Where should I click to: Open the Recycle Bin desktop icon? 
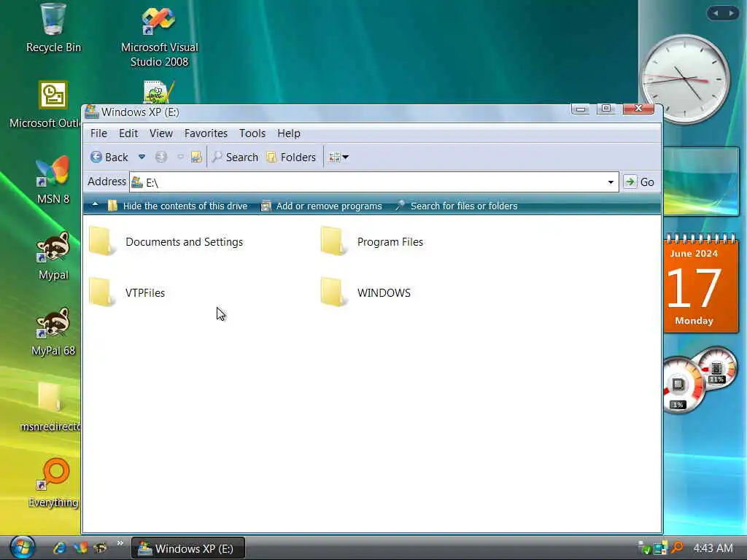(53, 28)
